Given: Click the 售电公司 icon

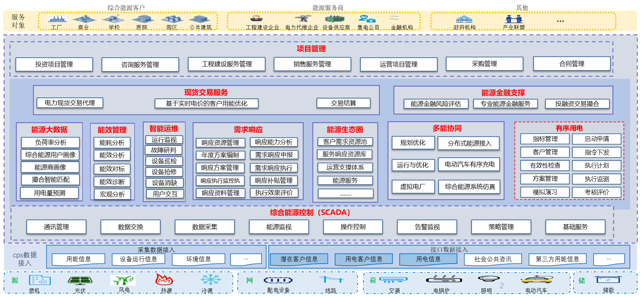Looking at the screenshot, I should (367, 19).
